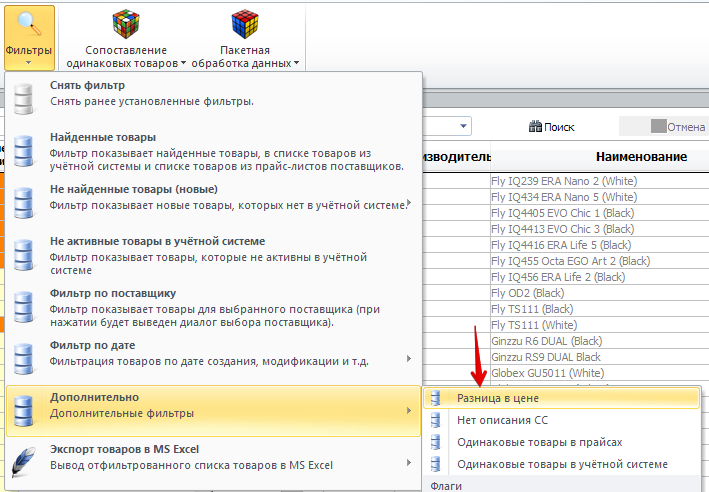Select row Fly TS111 (Black)
This screenshot has height=492, width=709.
coord(532,309)
